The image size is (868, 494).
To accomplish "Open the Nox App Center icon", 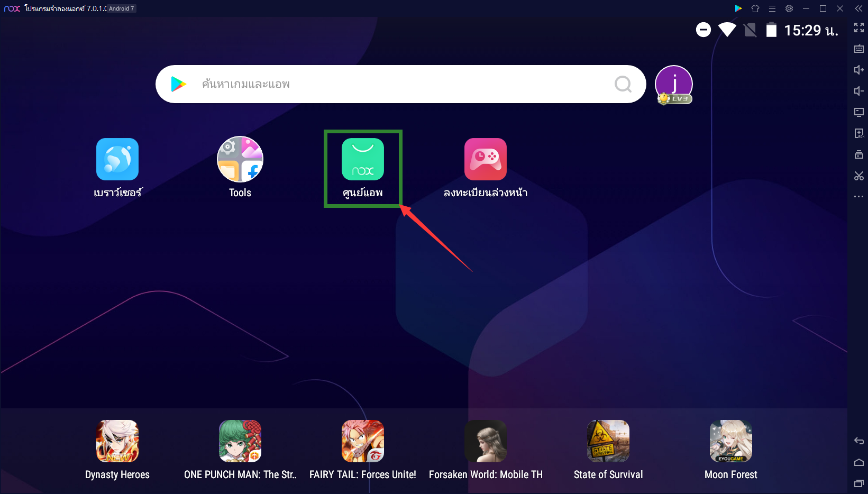I will (363, 160).
